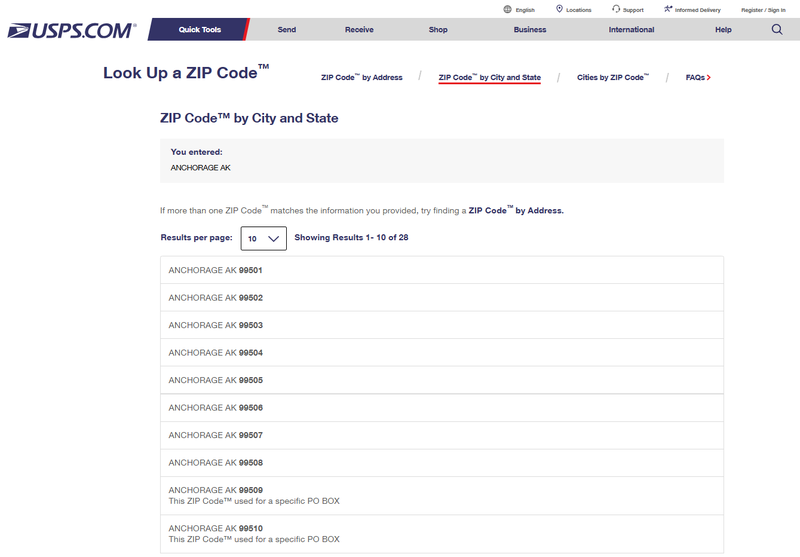This screenshot has height=557, width=800.
Task: Open the Business menu
Action: coord(530,30)
